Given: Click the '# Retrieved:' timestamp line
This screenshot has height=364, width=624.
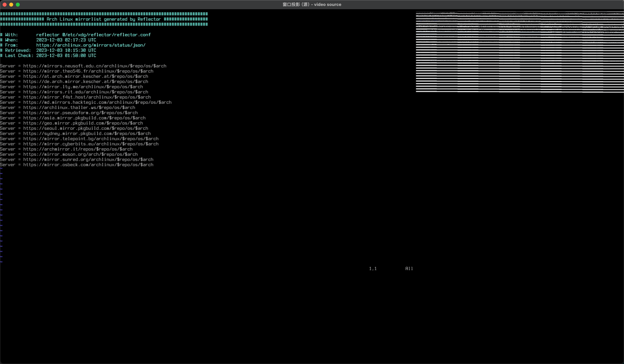Looking at the screenshot, I should click(x=48, y=50).
